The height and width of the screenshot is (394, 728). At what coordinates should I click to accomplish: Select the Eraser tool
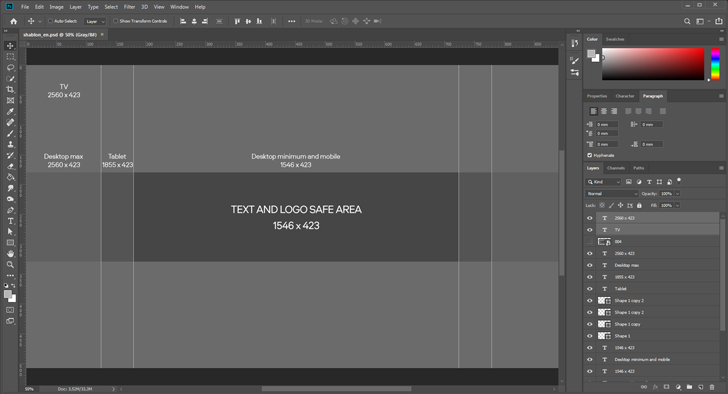(10, 166)
